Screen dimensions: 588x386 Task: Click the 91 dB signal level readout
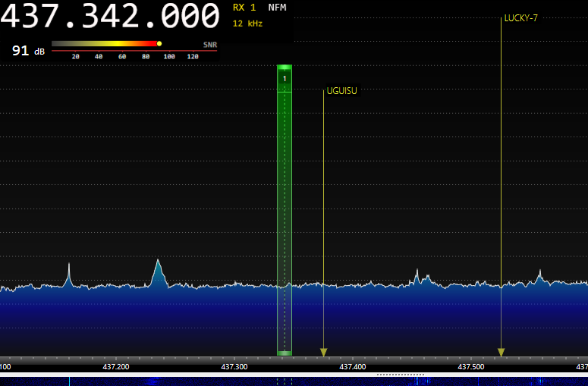click(x=28, y=51)
